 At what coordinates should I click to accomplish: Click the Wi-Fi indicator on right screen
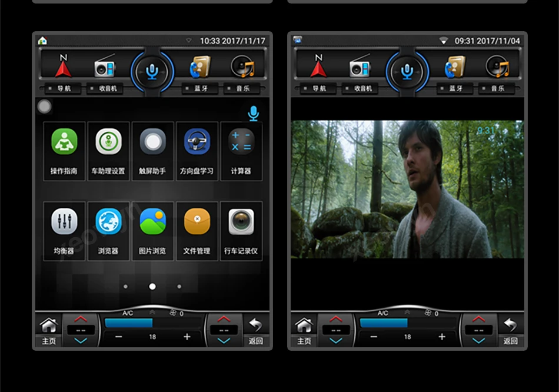(x=443, y=41)
